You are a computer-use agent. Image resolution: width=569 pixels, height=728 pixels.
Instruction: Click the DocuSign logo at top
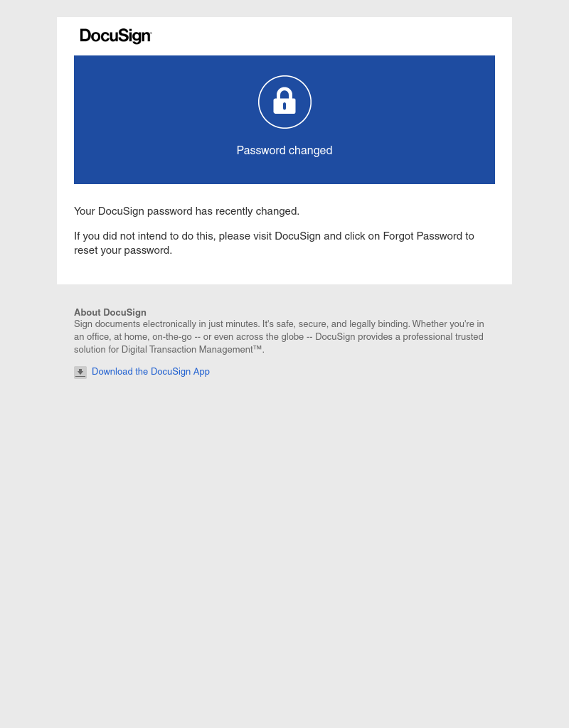pyautogui.click(x=116, y=36)
